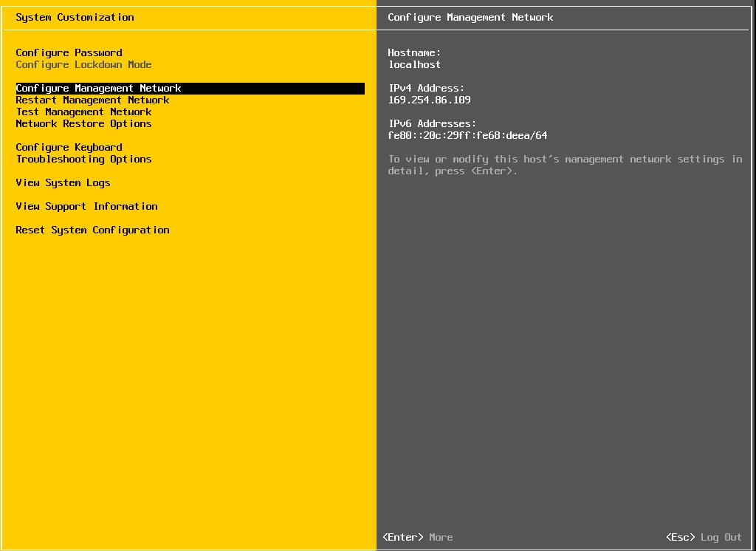Click the Esc Log Out prompt

click(703, 537)
